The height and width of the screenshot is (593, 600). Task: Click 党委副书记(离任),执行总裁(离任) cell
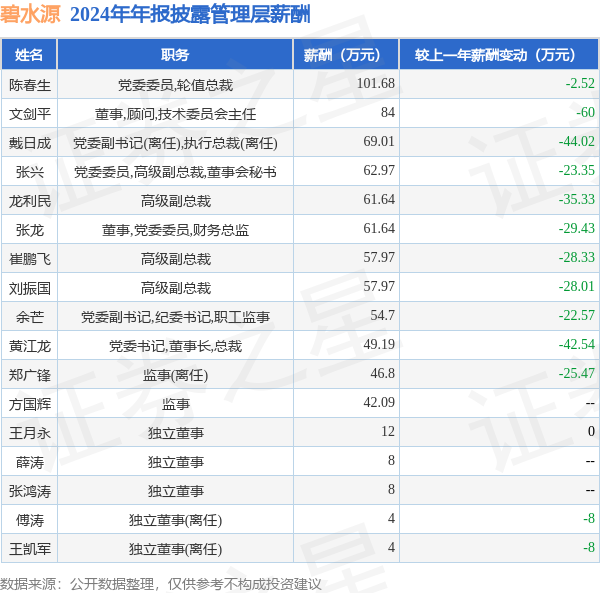click(x=175, y=143)
